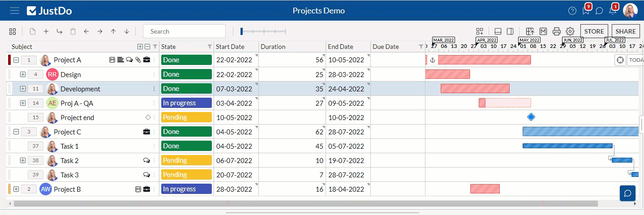Click the Start Date column header
Image resolution: width=644 pixels, height=215 pixels.
[236, 47]
